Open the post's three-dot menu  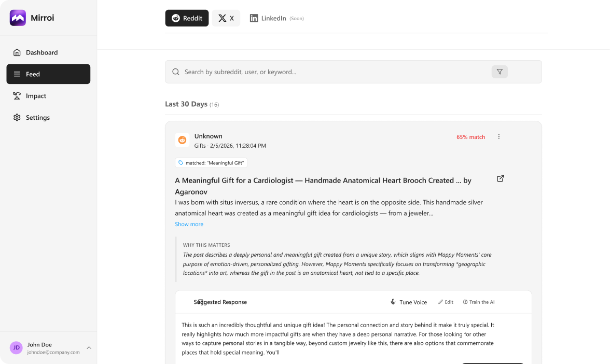499,137
